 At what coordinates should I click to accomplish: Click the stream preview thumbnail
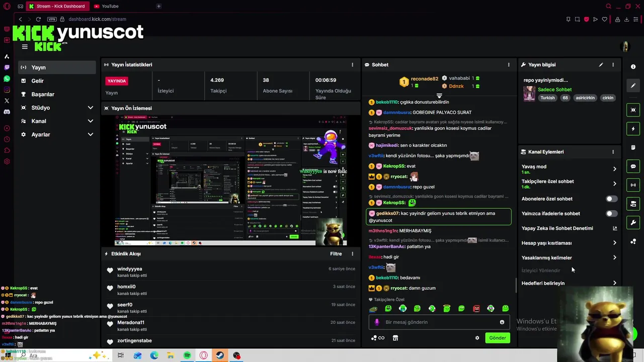point(231,180)
